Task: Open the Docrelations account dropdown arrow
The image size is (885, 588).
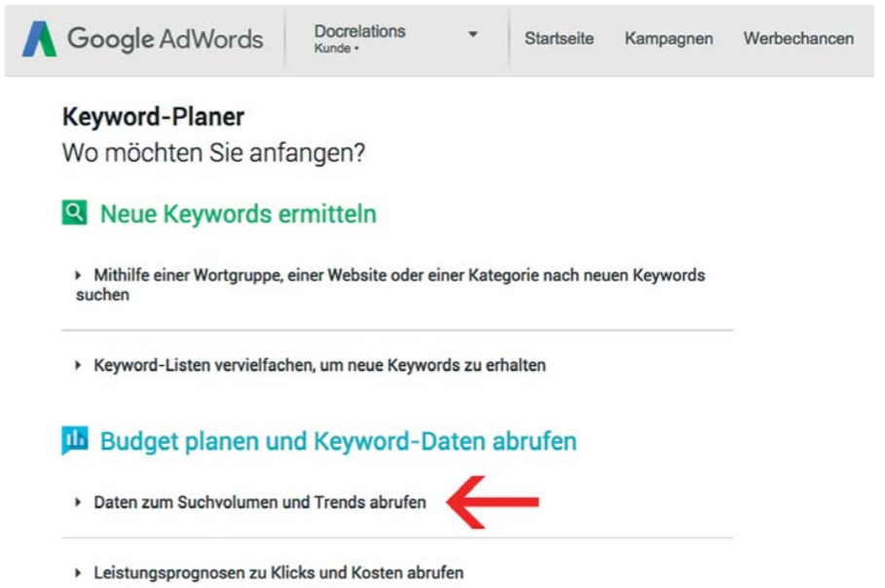Action: point(473,34)
